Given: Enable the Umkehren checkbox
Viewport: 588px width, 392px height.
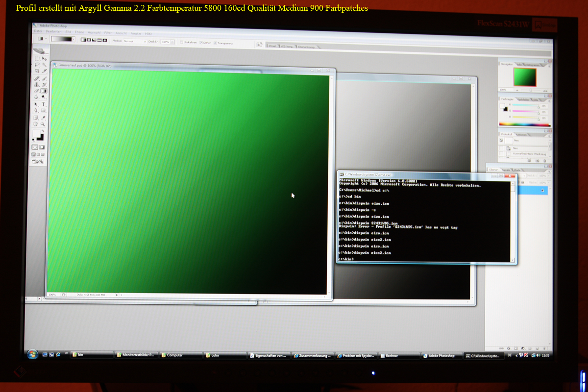Looking at the screenshot, I should point(181,42).
